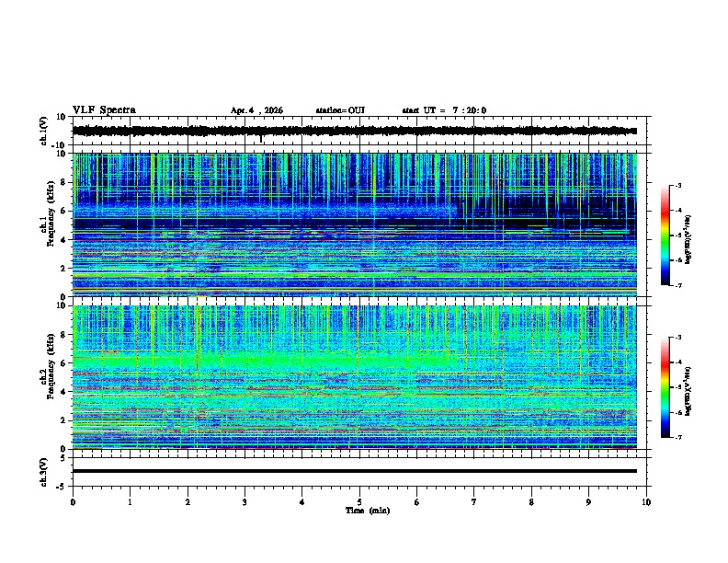Screen dimensions: 728x563
Task: Select the date text "Apr. 4 , 2026"
Action: 256,110
